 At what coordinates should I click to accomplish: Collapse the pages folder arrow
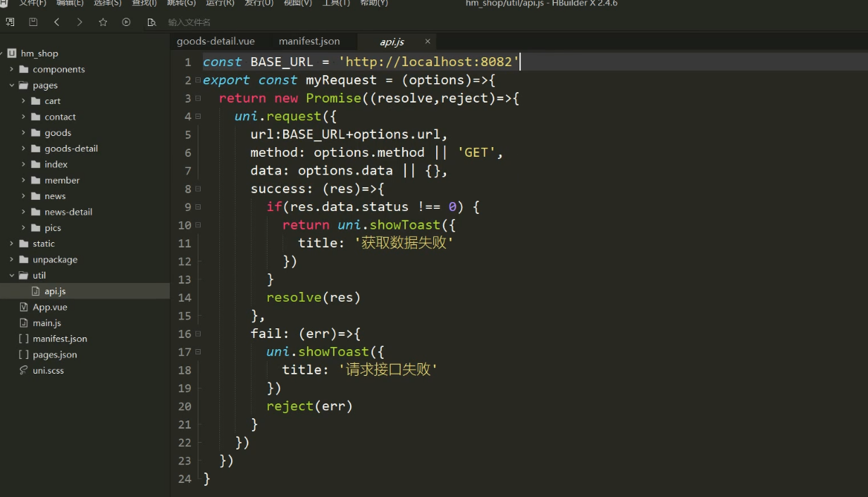pos(12,85)
